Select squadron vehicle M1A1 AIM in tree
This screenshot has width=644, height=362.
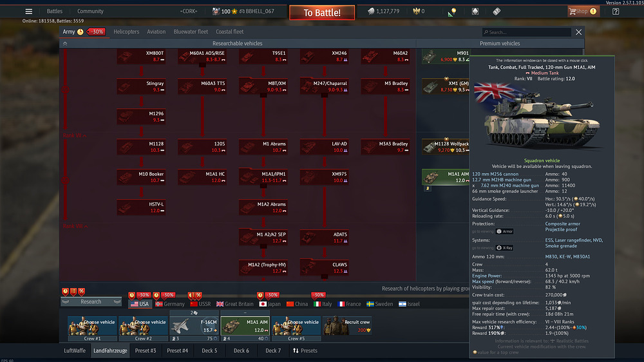[x=446, y=177]
